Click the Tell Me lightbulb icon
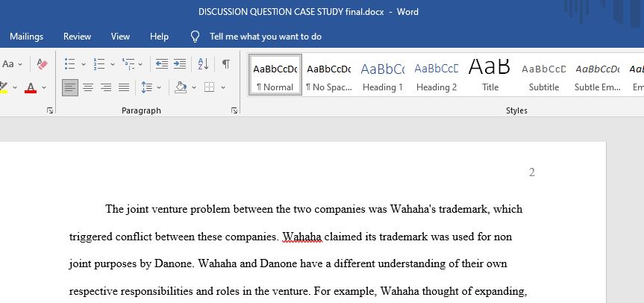Image resolution: width=644 pixels, height=303 pixels. (x=195, y=37)
